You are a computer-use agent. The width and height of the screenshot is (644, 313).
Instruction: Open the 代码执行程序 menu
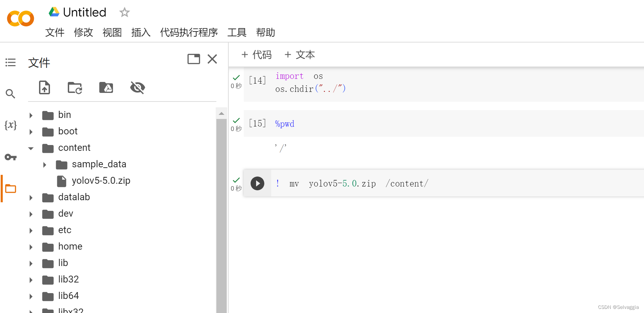[189, 32]
